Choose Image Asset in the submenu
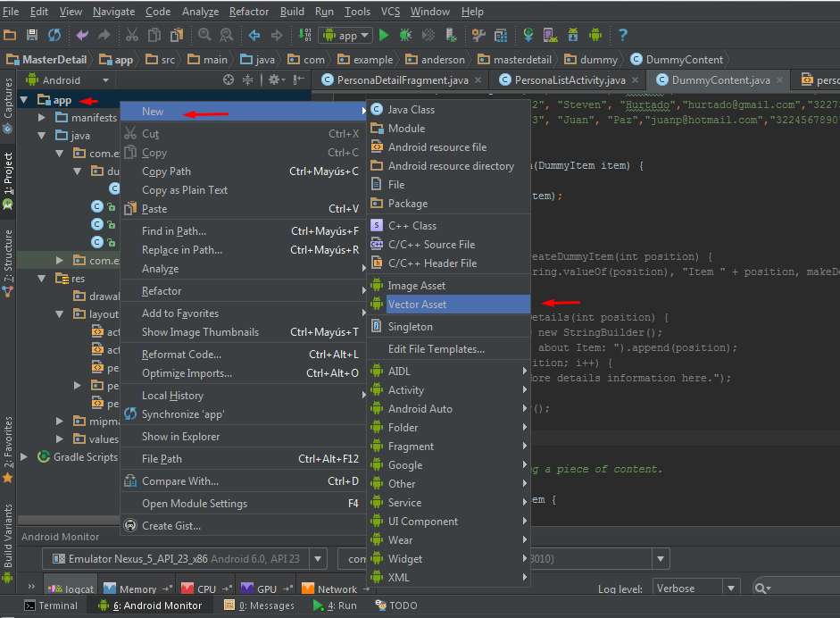840x618 pixels. coord(416,286)
